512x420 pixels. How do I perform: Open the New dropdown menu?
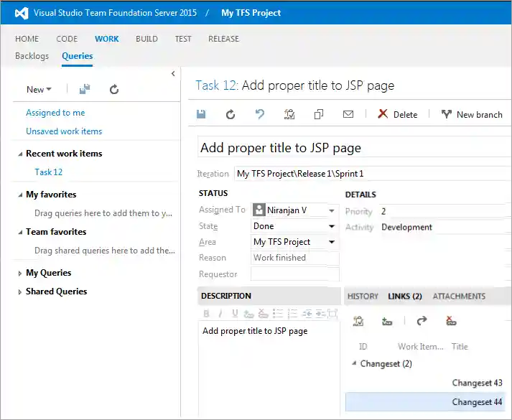tap(39, 90)
